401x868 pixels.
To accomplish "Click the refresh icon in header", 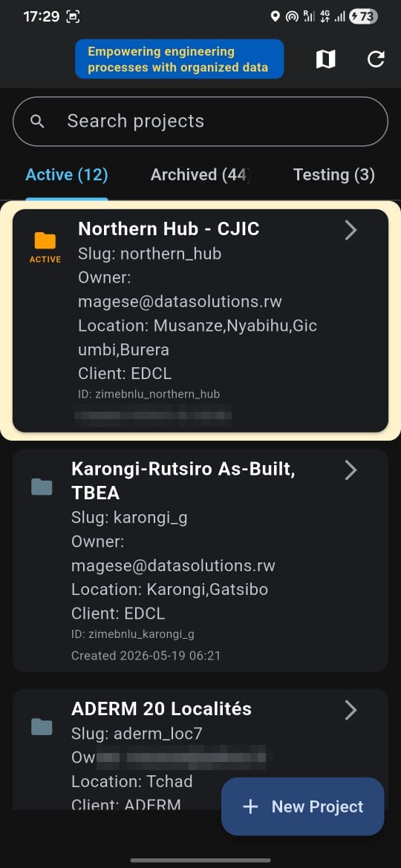I will (376, 59).
